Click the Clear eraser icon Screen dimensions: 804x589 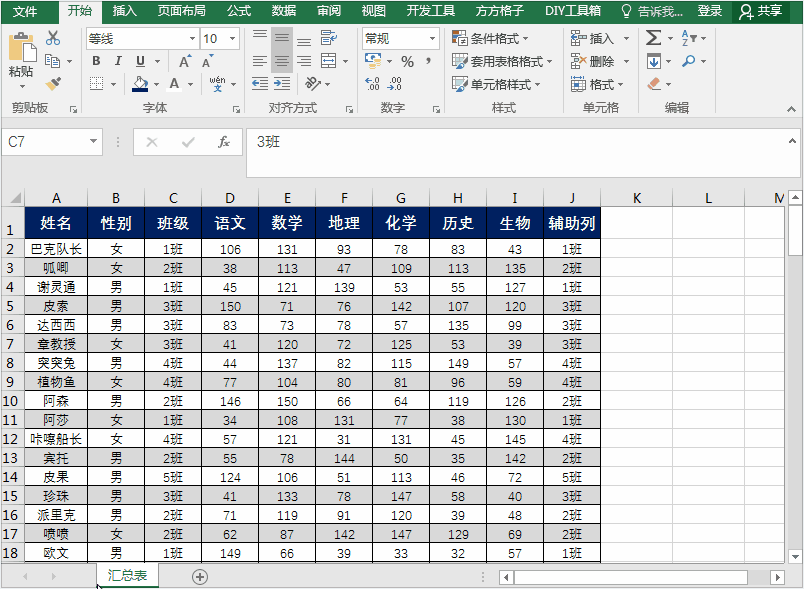click(654, 84)
